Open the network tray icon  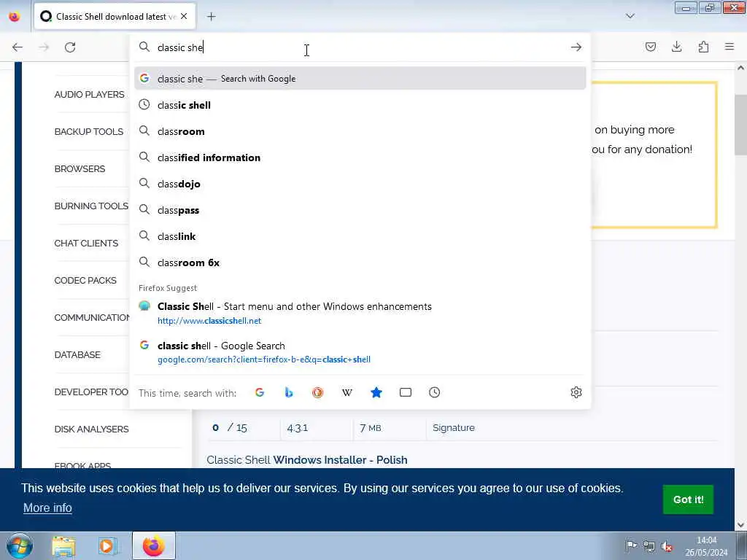tap(649, 545)
